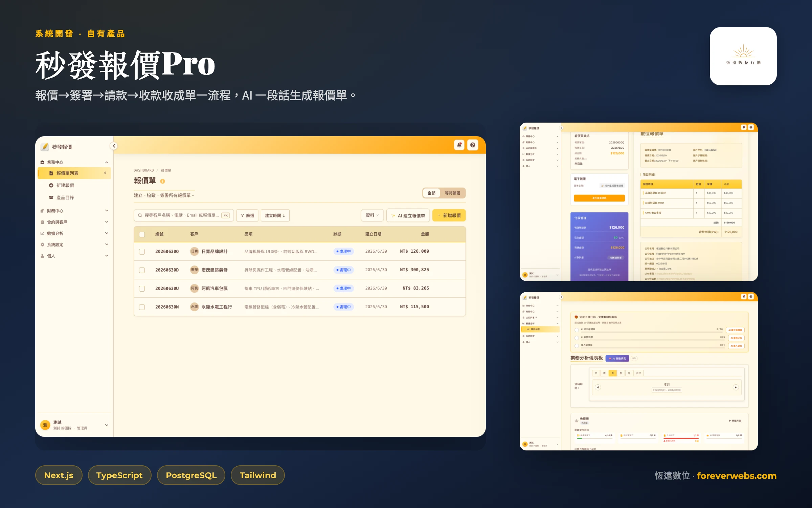Open the 建立時間 sort dropdown
Viewport: 812px width, 508px height.
[275, 215]
